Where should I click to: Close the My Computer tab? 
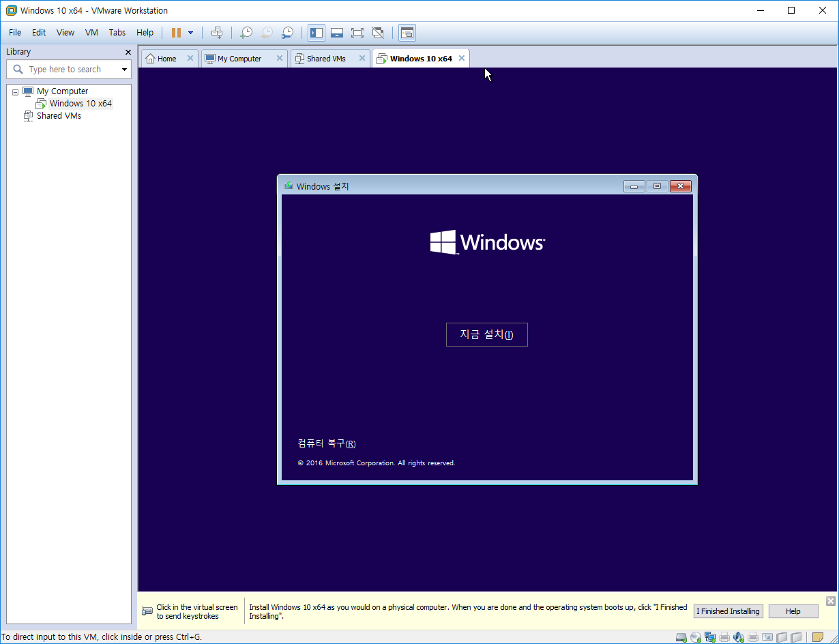click(x=279, y=59)
